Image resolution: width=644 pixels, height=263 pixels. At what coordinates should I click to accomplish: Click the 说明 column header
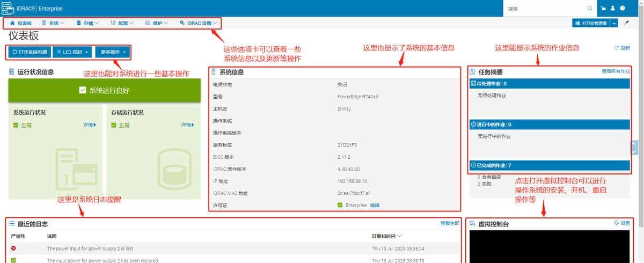(52, 236)
